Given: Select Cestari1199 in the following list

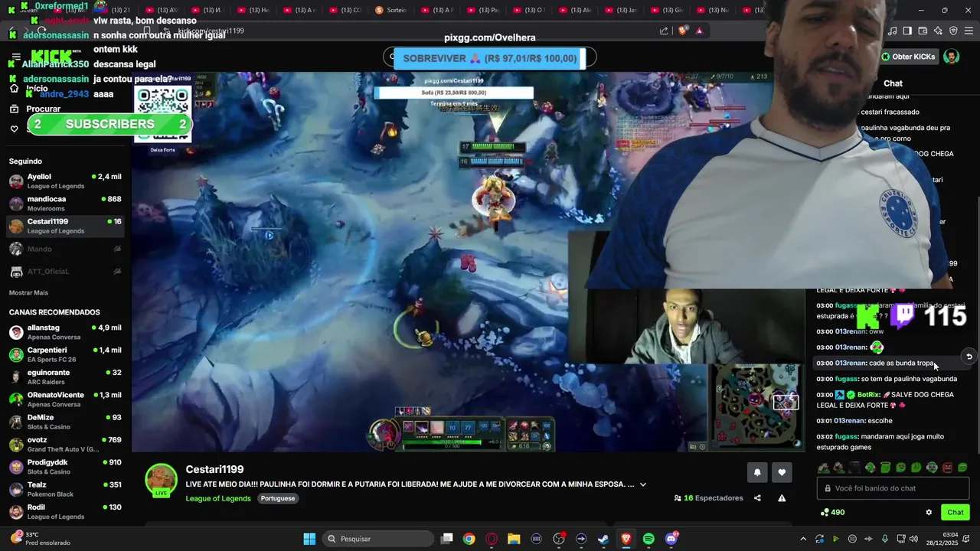Looking at the screenshot, I should coord(65,226).
